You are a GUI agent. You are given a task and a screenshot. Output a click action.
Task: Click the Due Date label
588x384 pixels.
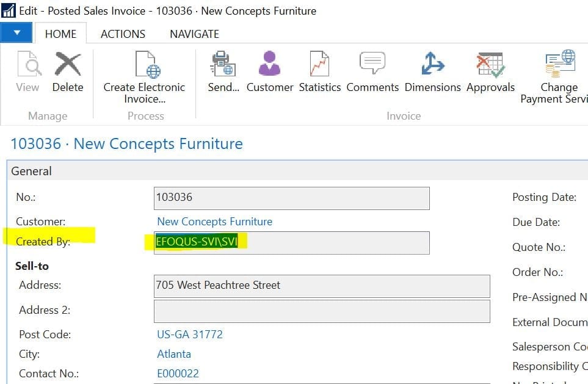pyautogui.click(x=536, y=222)
